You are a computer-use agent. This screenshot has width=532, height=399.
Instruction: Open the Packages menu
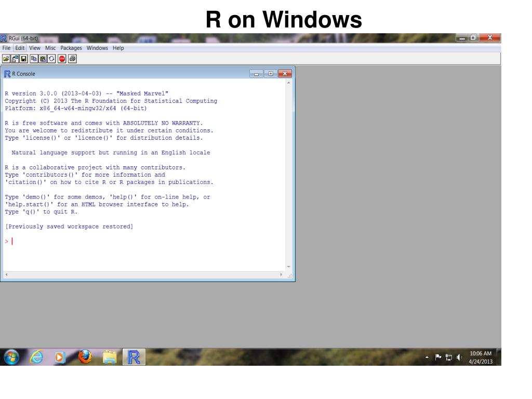tap(71, 48)
